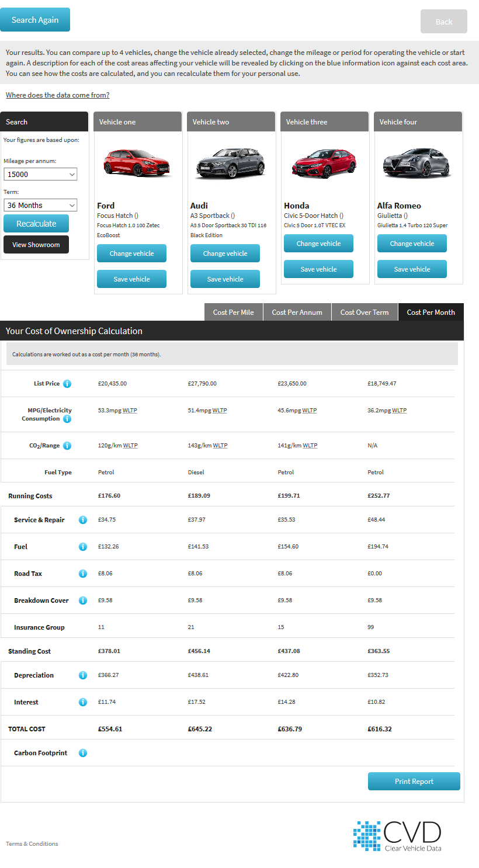Open View Showroom
Viewport: 479px width, 868px height.
coord(36,245)
